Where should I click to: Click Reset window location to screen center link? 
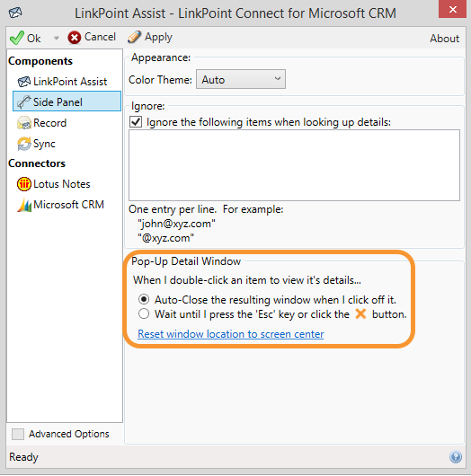[x=231, y=334]
